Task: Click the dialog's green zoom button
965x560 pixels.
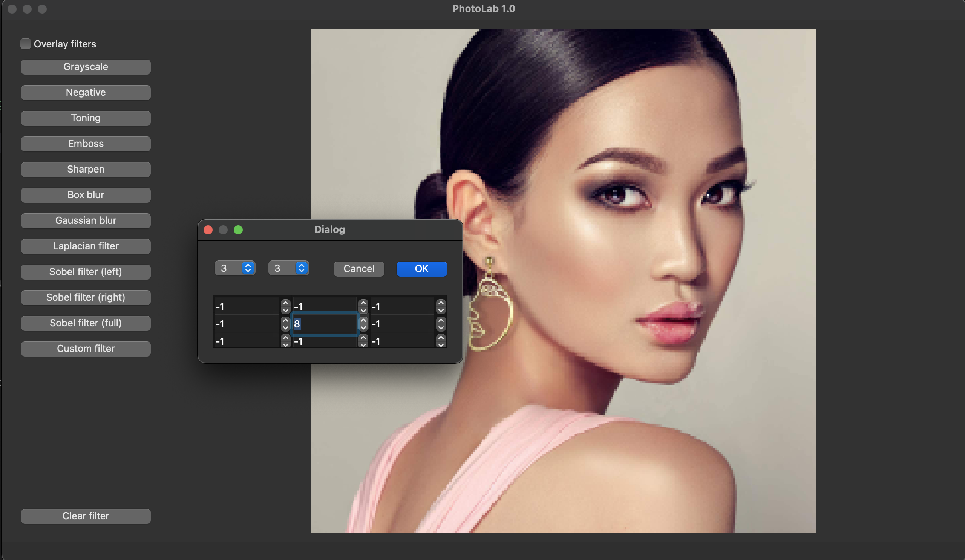Action: (238, 230)
